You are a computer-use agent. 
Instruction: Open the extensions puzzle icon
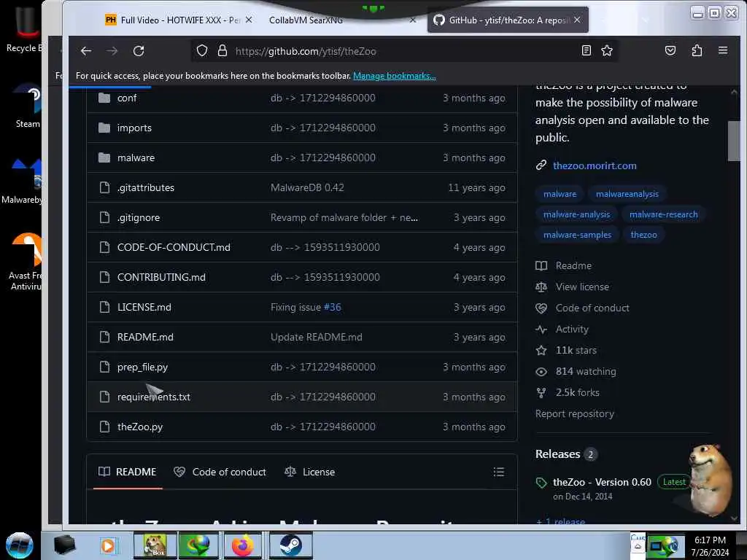click(697, 50)
